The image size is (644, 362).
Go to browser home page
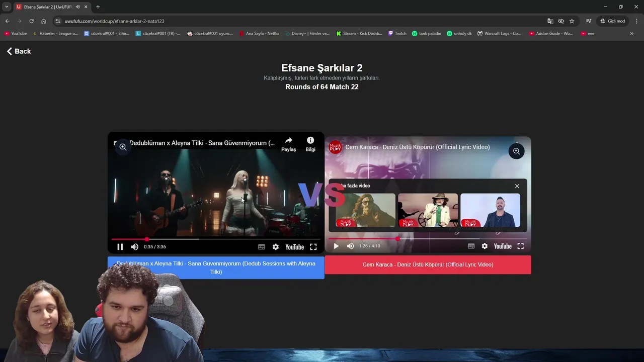[x=43, y=21]
